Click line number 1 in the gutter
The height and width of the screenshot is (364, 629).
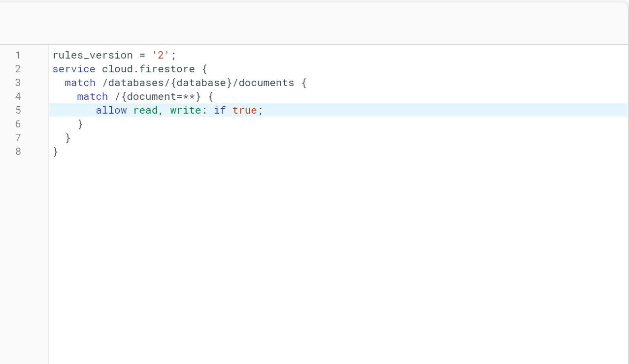18,55
